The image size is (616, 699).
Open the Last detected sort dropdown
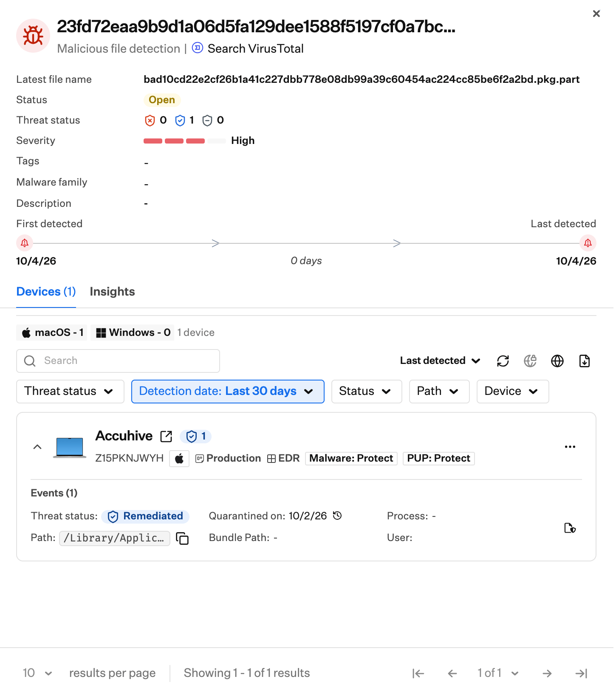[440, 361]
